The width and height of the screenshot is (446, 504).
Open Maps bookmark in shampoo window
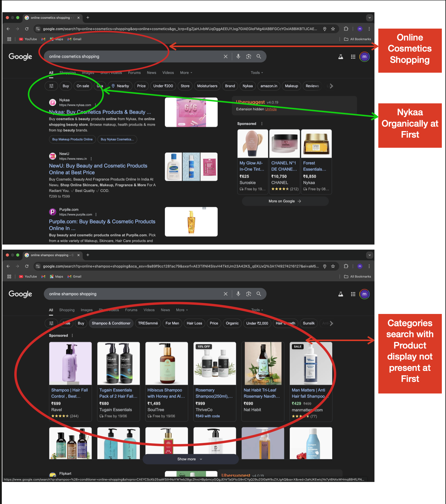56,276
